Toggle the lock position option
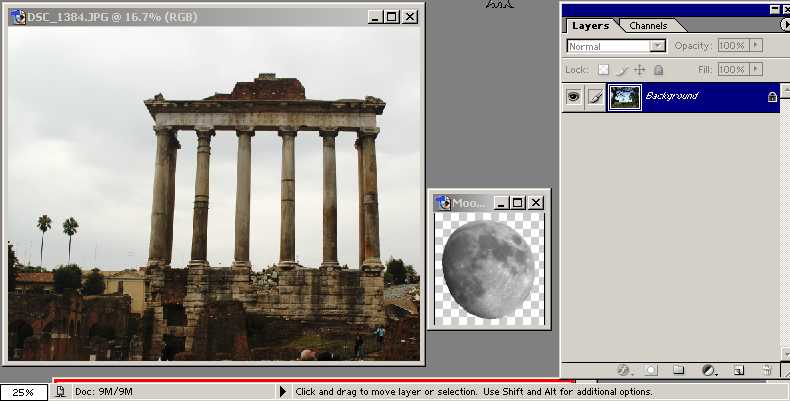Image resolution: width=790 pixels, height=401 pixels. 640,70
